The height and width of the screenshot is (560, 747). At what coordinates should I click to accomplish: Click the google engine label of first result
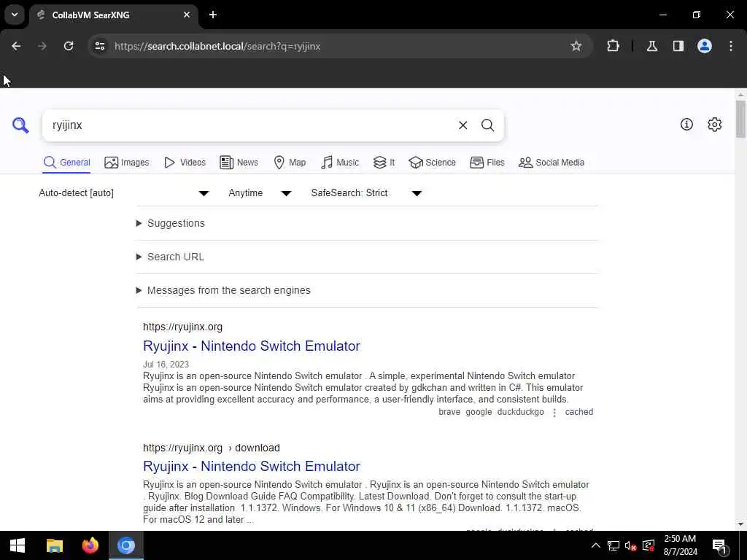click(479, 412)
